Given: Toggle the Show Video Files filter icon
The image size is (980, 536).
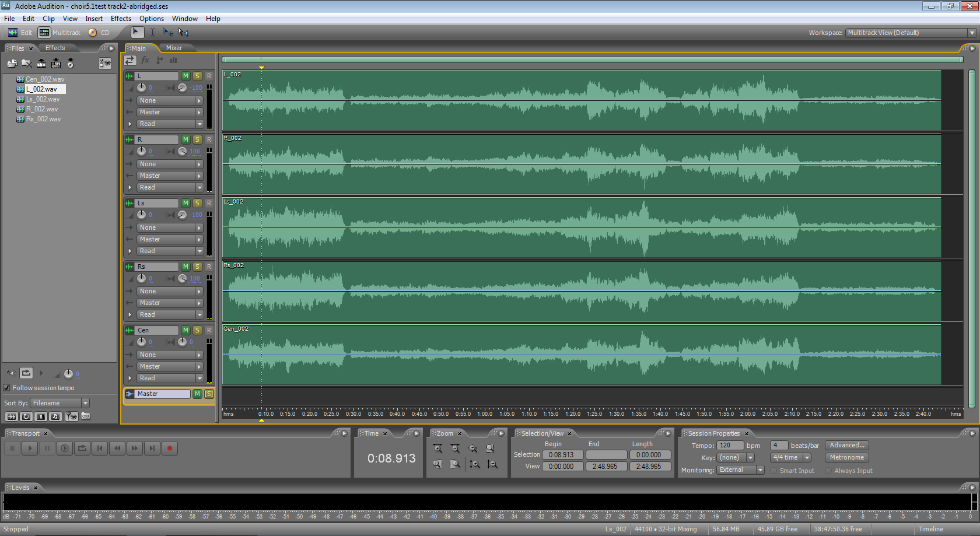Looking at the screenshot, I should [40, 416].
